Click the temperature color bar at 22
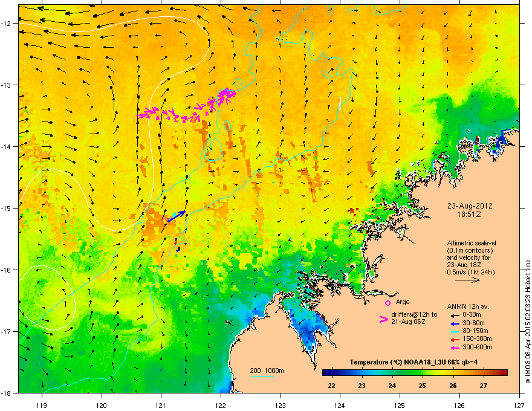Viewport: 532px width, 411px height. [x=331, y=373]
